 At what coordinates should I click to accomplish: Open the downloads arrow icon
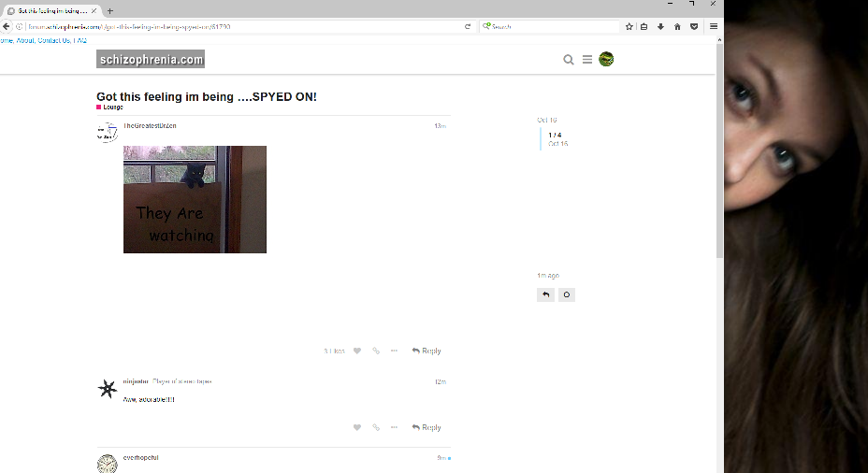coord(660,26)
